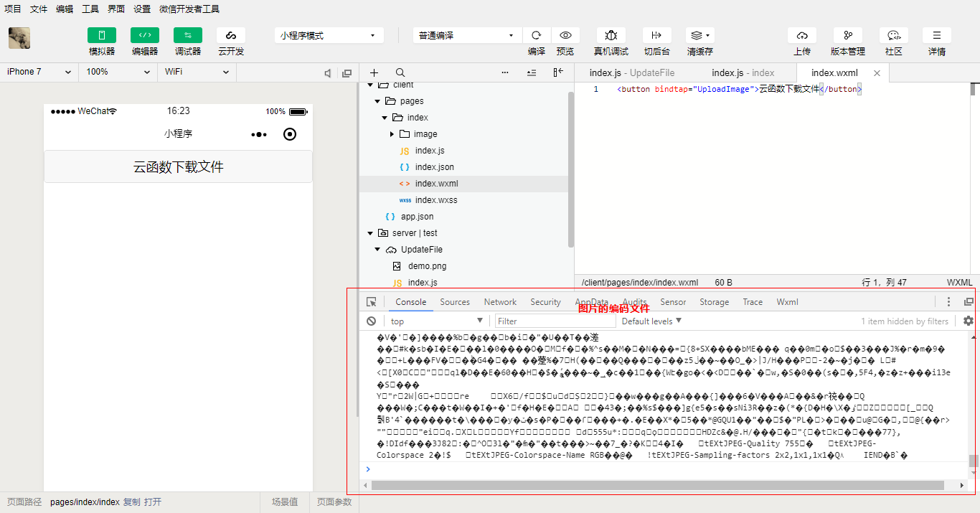Open the WiFi network dropdown
Screen dimensions: 980x513
click(x=196, y=72)
